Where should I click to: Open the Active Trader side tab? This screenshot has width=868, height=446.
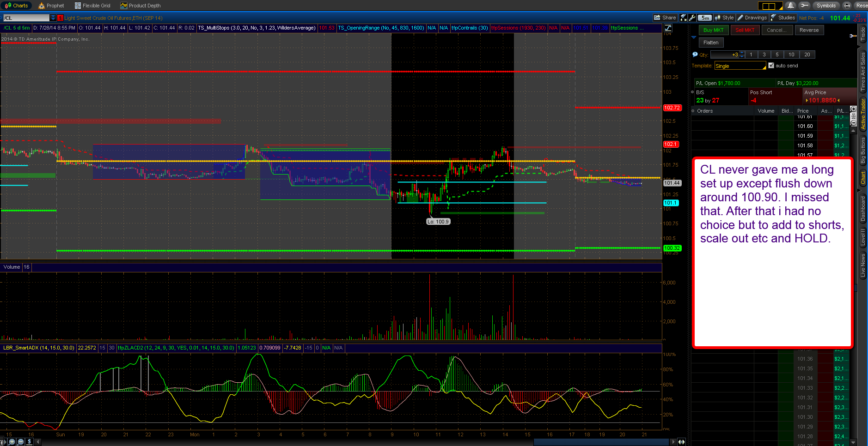(862, 113)
